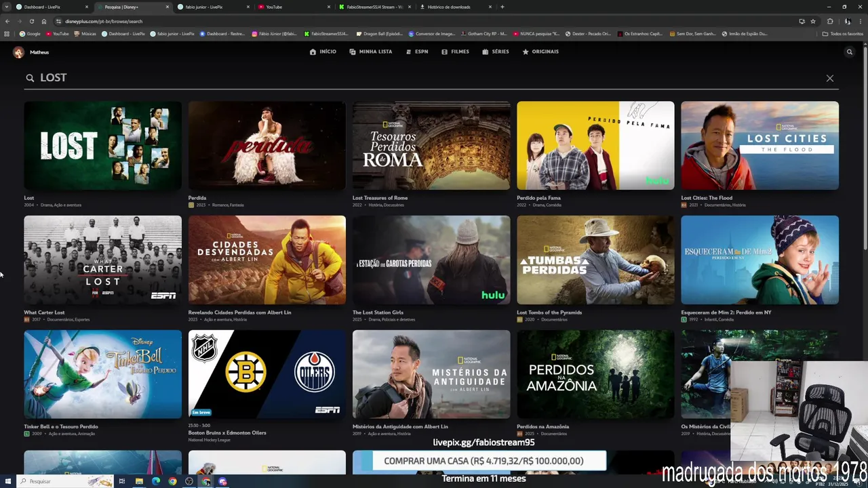Image resolution: width=868 pixels, height=488 pixels.
Task: Open the ESPN section
Action: 417,52
